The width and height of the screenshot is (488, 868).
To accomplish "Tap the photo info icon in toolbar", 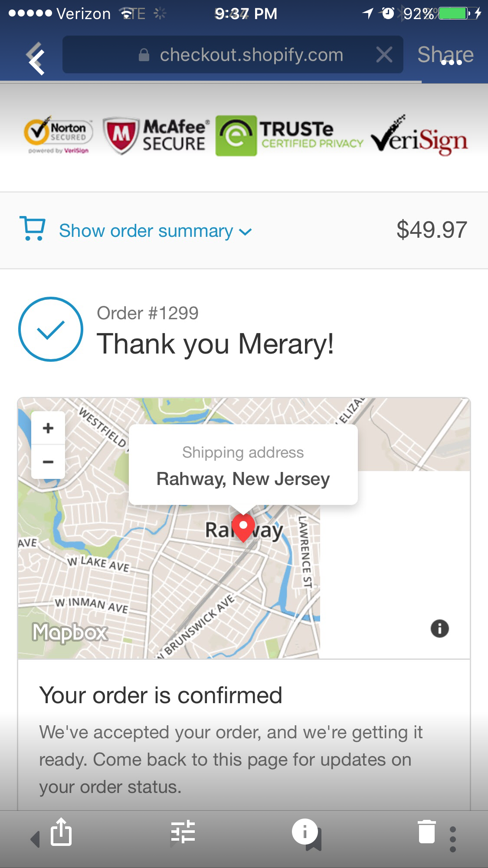I will click(306, 833).
